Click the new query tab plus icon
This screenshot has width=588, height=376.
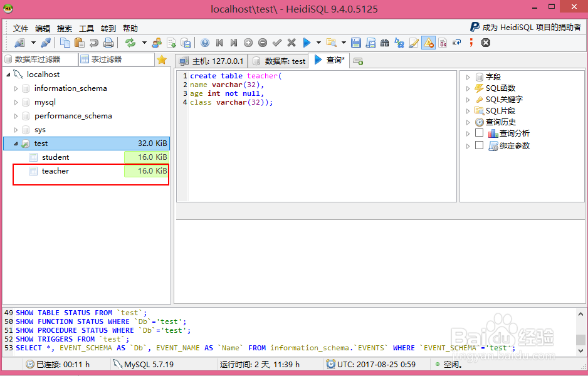click(x=358, y=61)
